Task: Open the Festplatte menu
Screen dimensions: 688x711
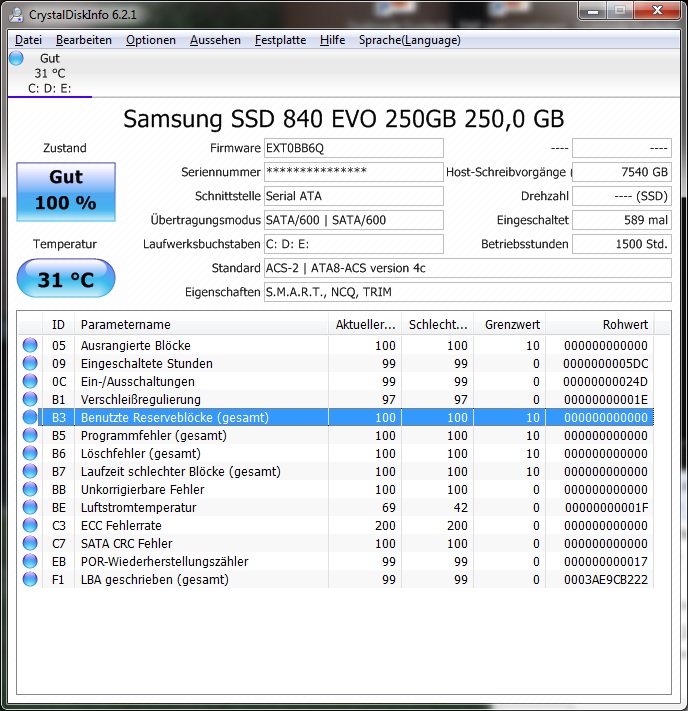Action: coord(280,40)
